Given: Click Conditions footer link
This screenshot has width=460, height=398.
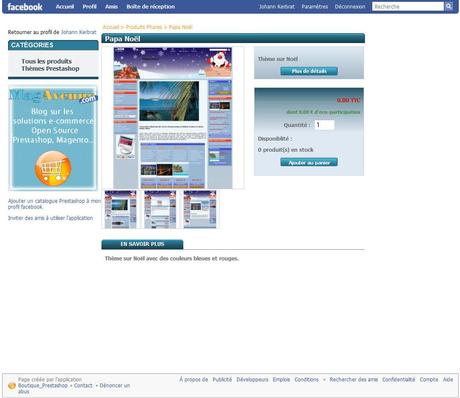Looking at the screenshot, I should (x=307, y=380).
